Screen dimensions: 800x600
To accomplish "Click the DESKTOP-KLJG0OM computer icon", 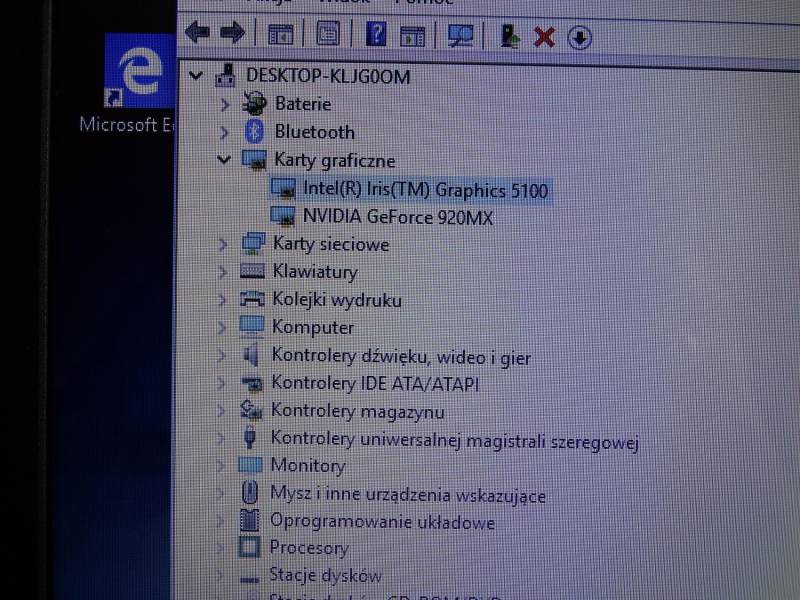I will click(x=225, y=75).
